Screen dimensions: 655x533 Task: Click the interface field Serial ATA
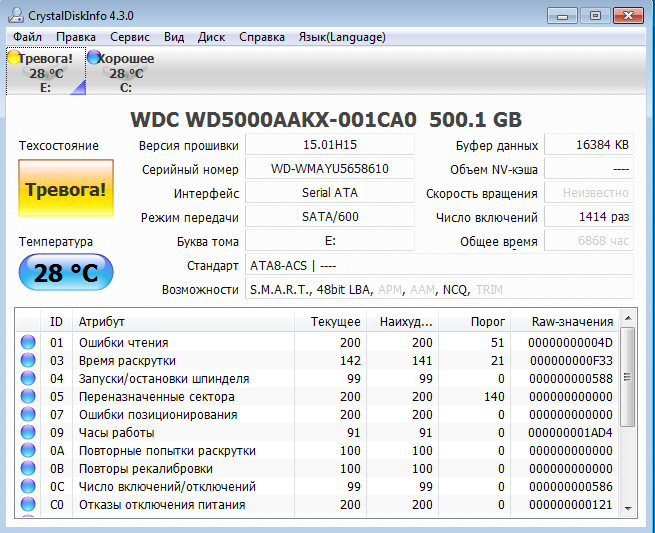330,193
